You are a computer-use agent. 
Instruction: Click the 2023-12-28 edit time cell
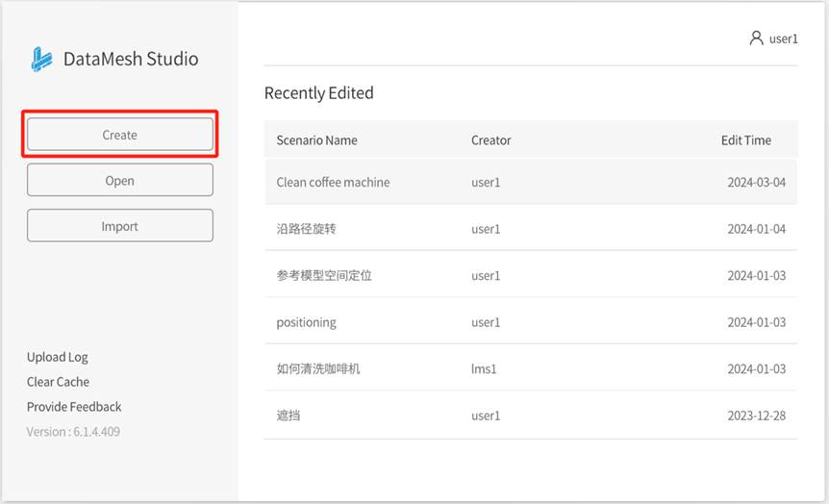click(x=756, y=416)
